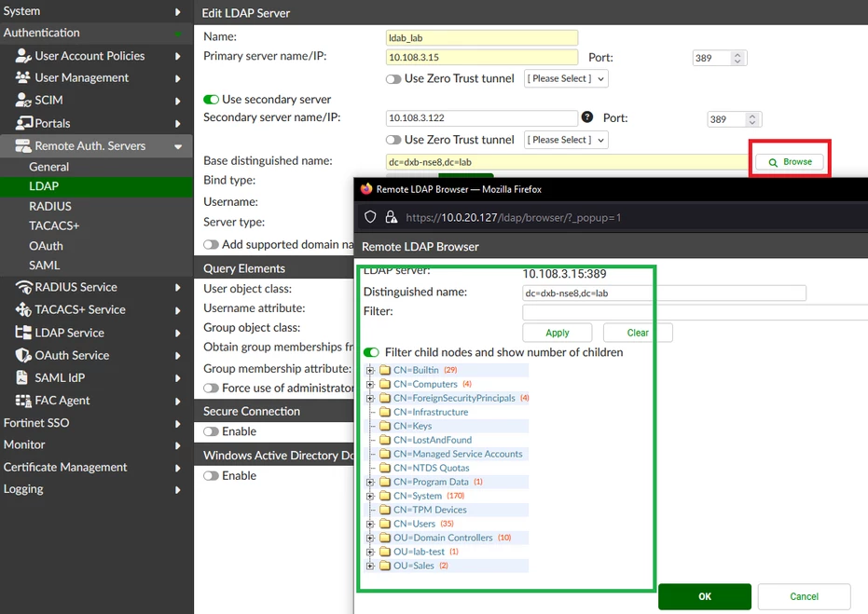Image resolution: width=868 pixels, height=614 pixels.
Task: Click the primary Port number stepper
Action: pyautogui.click(x=737, y=58)
